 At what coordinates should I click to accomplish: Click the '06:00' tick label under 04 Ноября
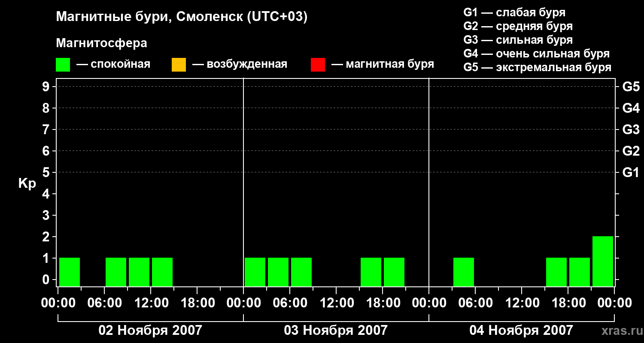(x=475, y=303)
